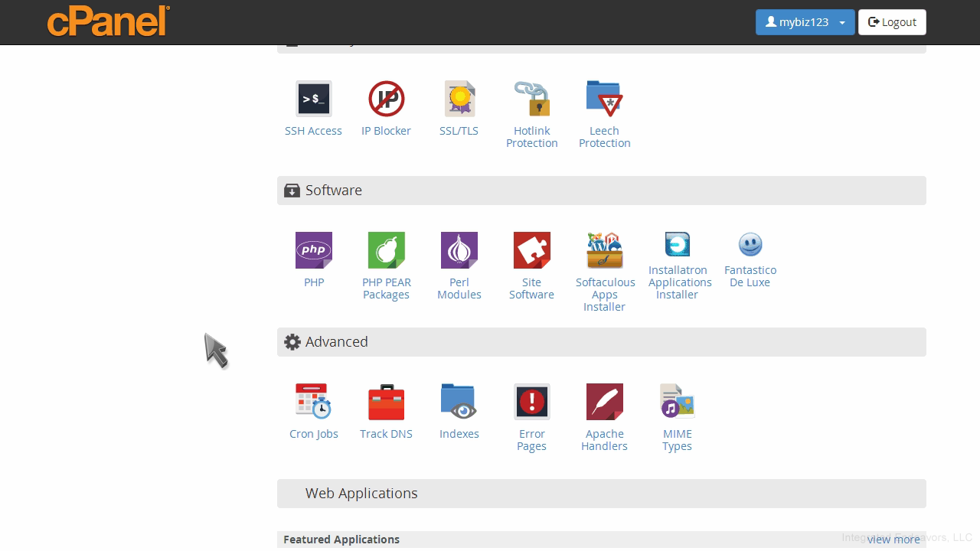Image resolution: width=980 pixels, height=551 pixels.
Task: Click the Site Software puzzle icon
Action: tap(531, 250)
